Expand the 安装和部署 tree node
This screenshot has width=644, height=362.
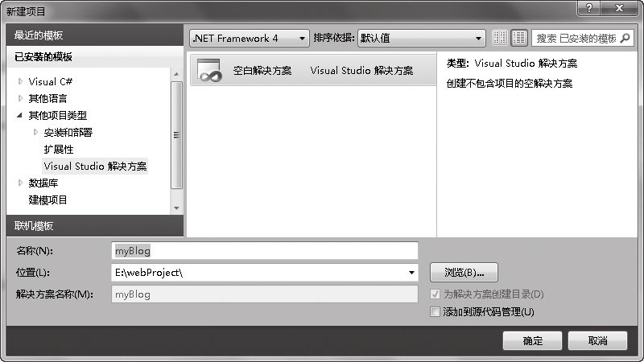click(x=35, y=132)
